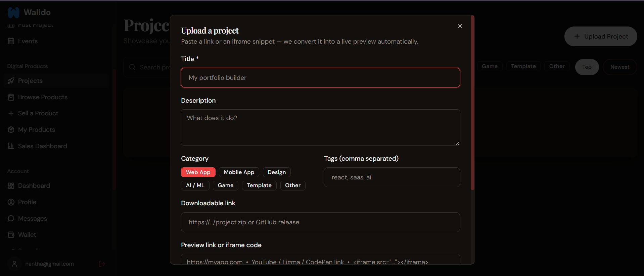
Task: Switch sorting to Newest tab
Action: pos(620,67)
